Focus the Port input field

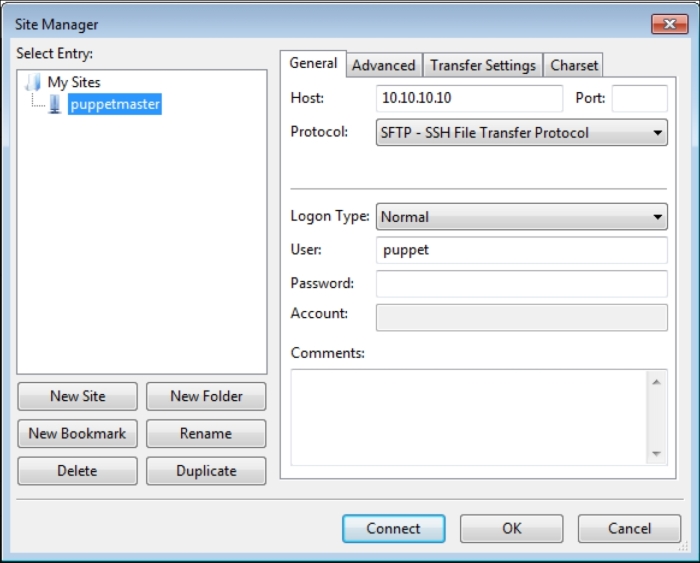click(x=639, y=98)
